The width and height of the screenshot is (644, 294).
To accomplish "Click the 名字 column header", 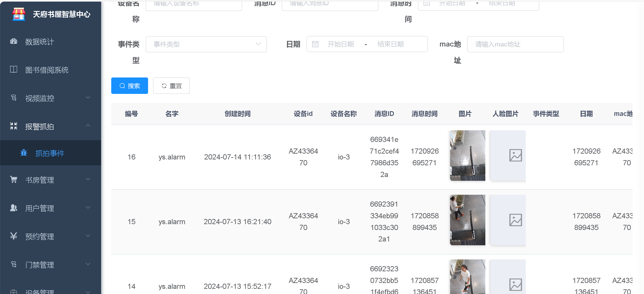I will pyautogui.click(x=172, y=114).
